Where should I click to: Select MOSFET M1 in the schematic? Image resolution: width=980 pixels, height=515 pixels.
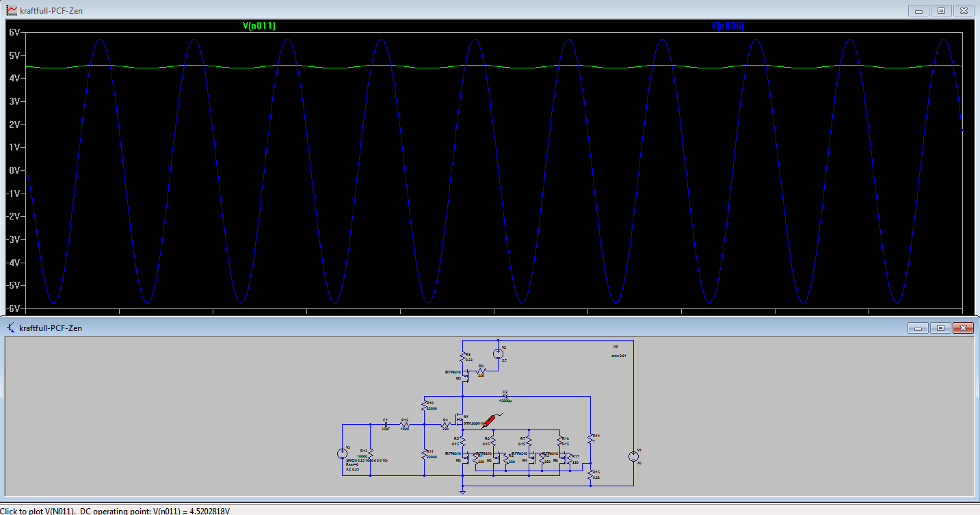tap(459, 420)
